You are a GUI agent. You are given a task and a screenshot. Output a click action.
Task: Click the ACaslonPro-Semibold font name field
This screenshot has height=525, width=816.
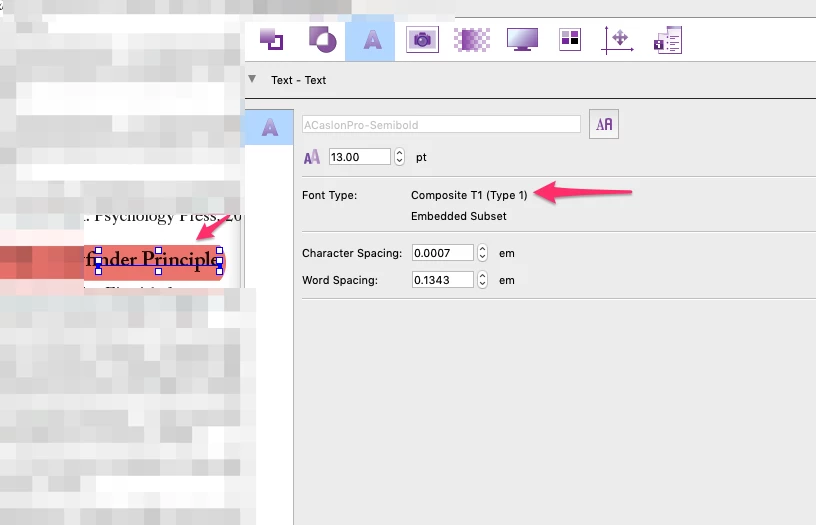pos(441,124)
